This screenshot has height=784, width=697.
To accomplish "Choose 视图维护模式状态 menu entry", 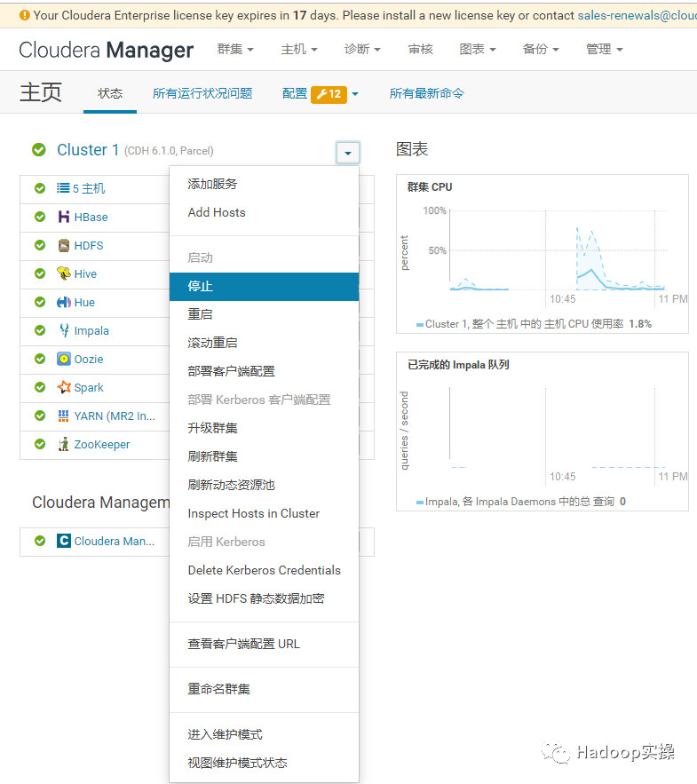I will pyautogui.click(x=264, y=763).
